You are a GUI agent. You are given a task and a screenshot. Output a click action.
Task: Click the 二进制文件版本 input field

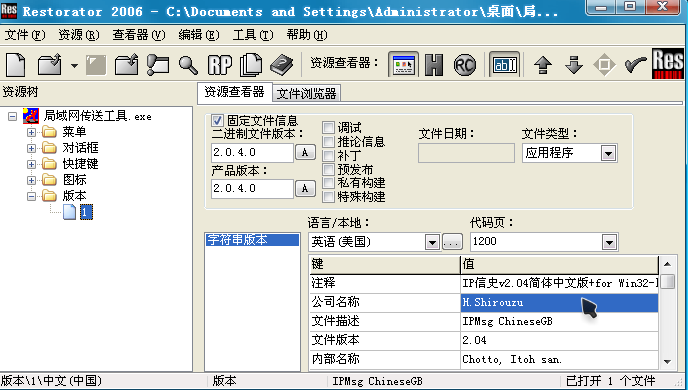pyautogui.click(x=252, y=153)
